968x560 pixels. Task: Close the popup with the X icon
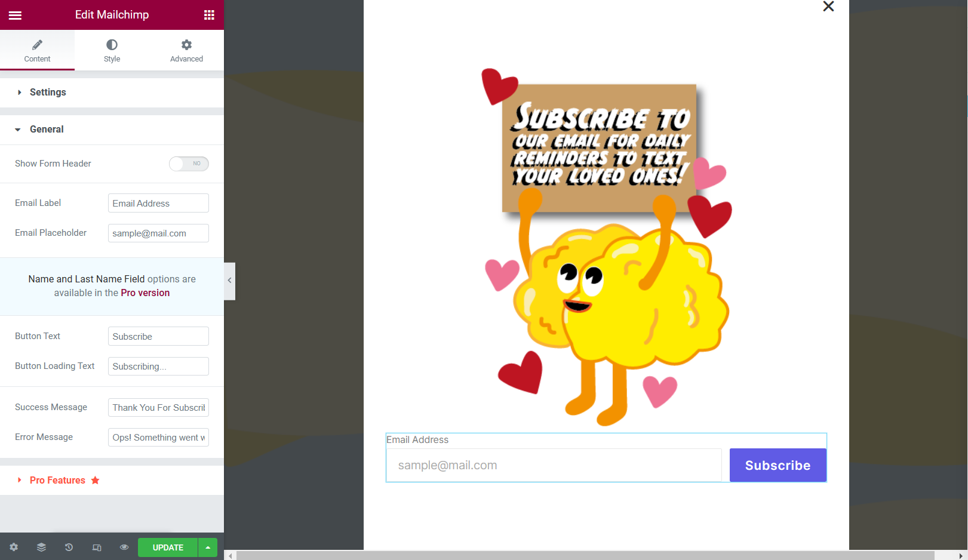[x=828, y=7]
